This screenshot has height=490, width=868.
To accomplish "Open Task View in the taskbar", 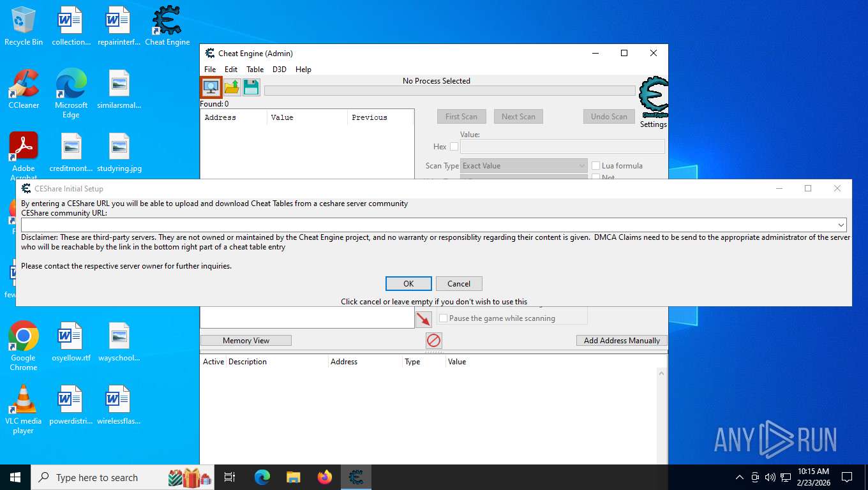I will pos(230,477).
